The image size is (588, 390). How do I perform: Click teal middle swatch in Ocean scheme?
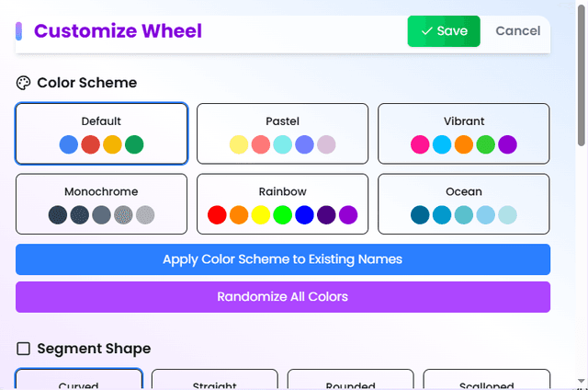[464, 214]
